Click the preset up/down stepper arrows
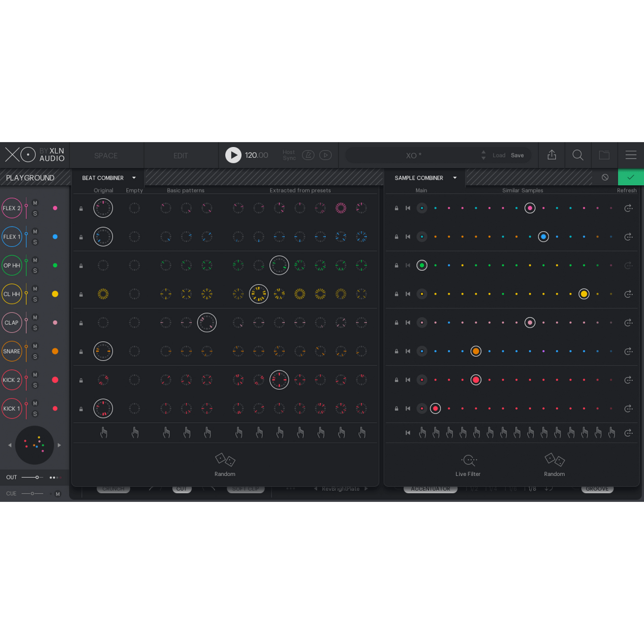The height and width of the screenshot is (644, 644). tap(484, 155)
